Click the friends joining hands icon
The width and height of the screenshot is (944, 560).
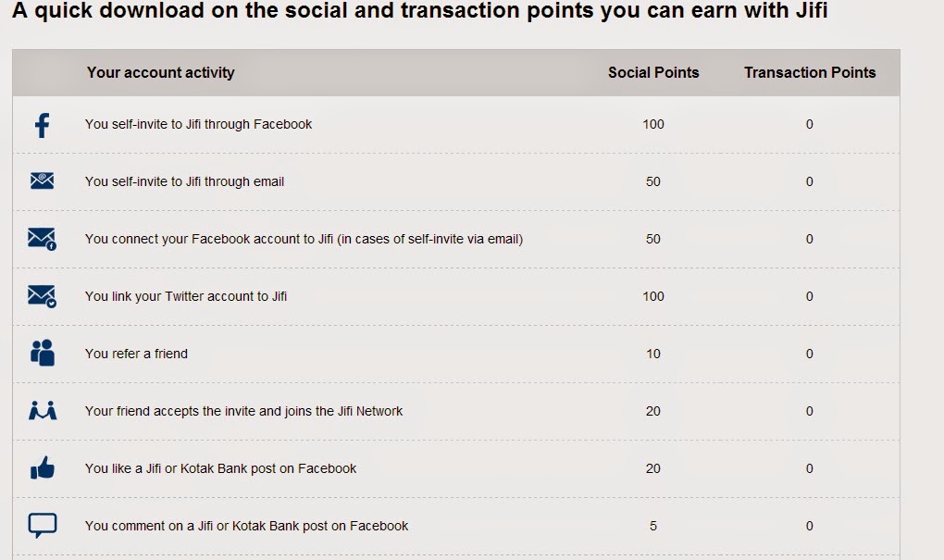tap(42, 410)
